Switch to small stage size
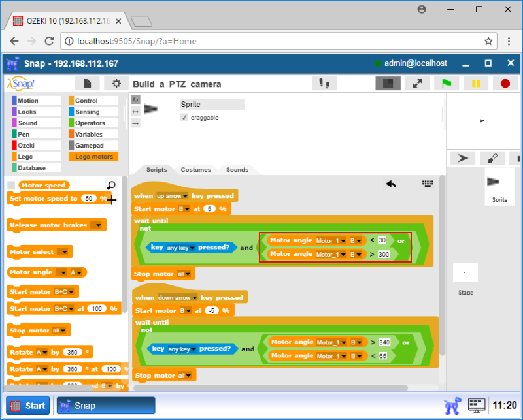The height and width of the screenshot is (420, 523). pos(388,84)
